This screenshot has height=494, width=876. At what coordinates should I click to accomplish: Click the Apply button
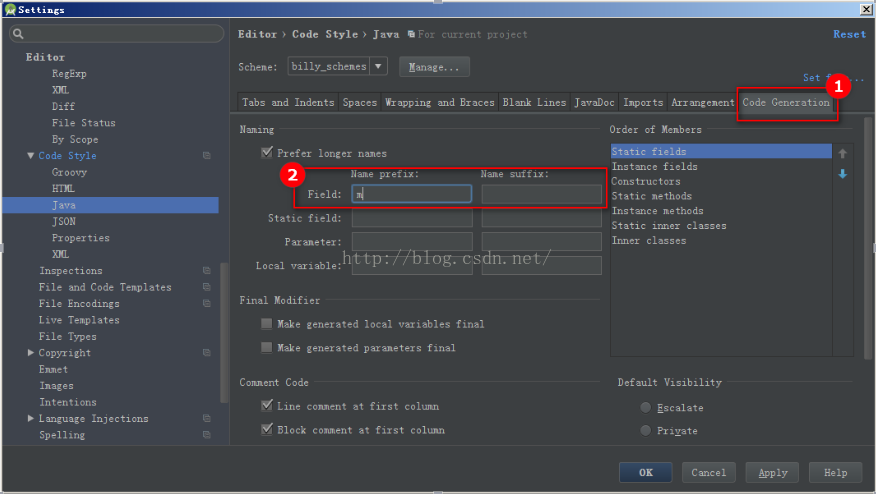pyautogui.click(x=772, y=472)
